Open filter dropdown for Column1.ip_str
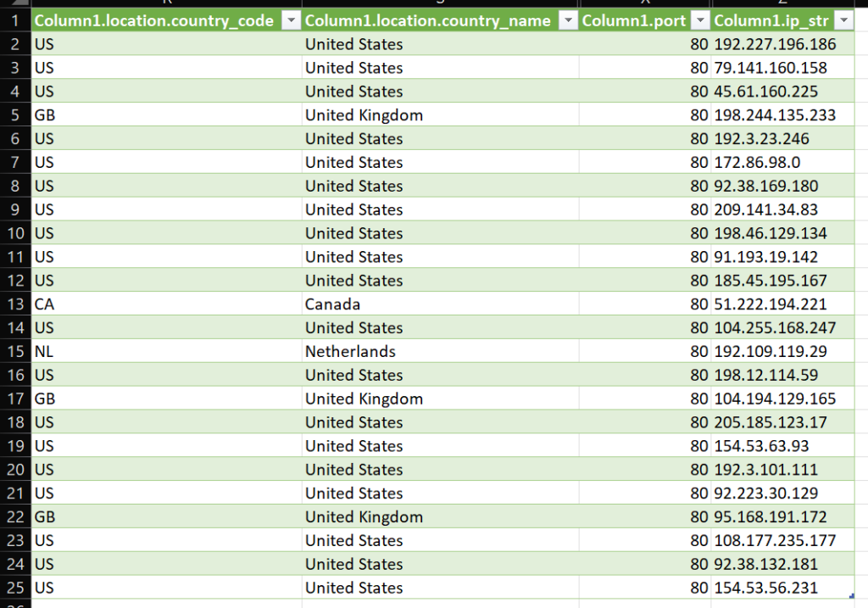This screenshot has width=868, height=608. tap(843, 21)
